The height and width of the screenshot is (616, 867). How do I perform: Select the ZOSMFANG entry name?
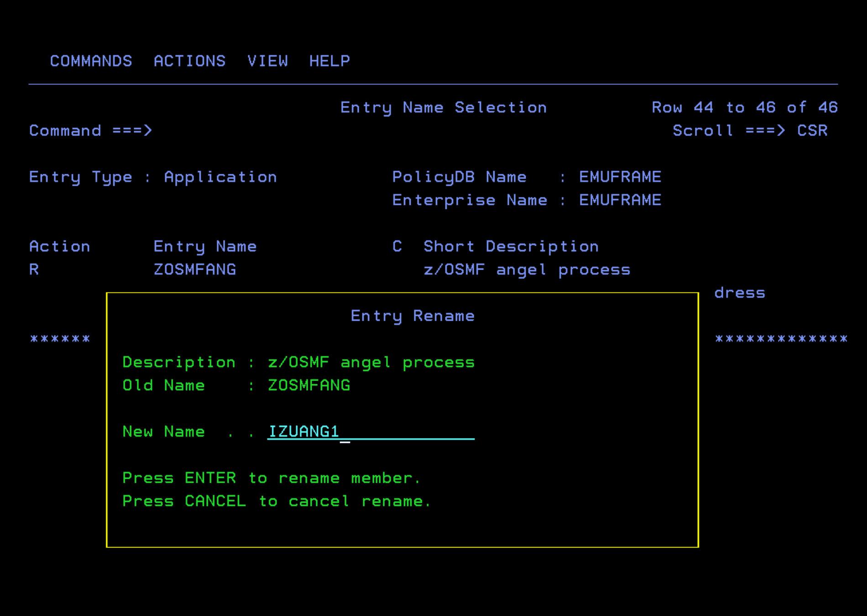(x=194, y=269)
